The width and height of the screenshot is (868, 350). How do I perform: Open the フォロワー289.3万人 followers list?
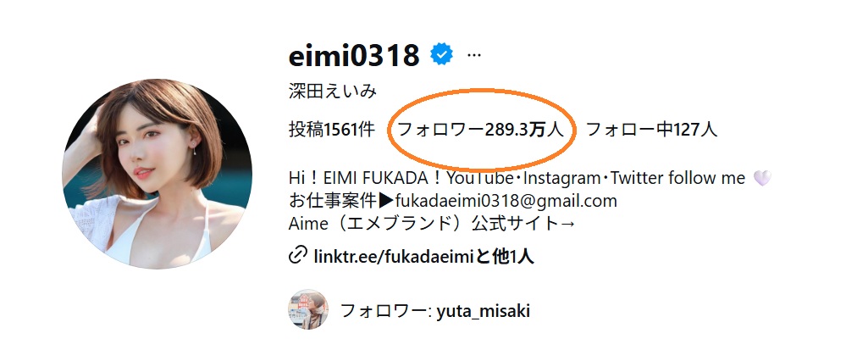tap(480, 130)
